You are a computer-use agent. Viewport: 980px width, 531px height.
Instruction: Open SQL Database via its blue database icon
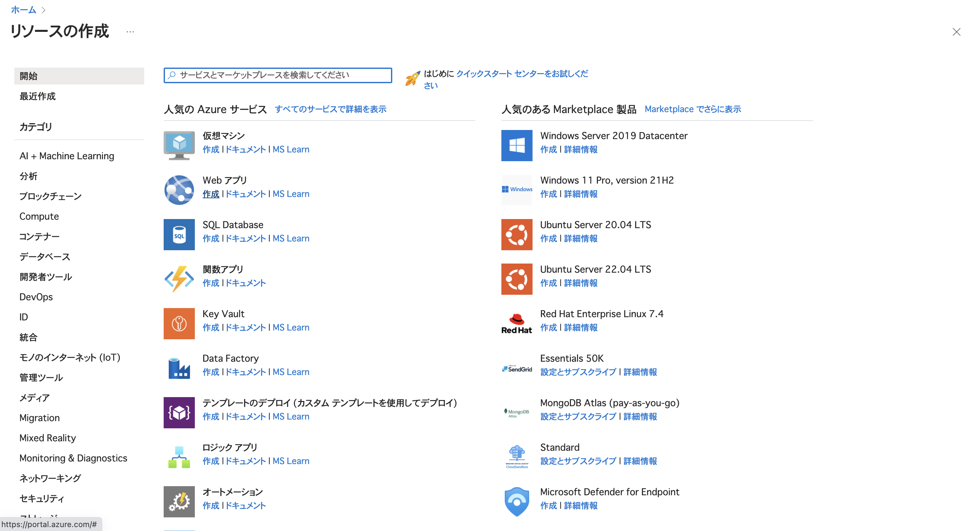tap(179, 234)
